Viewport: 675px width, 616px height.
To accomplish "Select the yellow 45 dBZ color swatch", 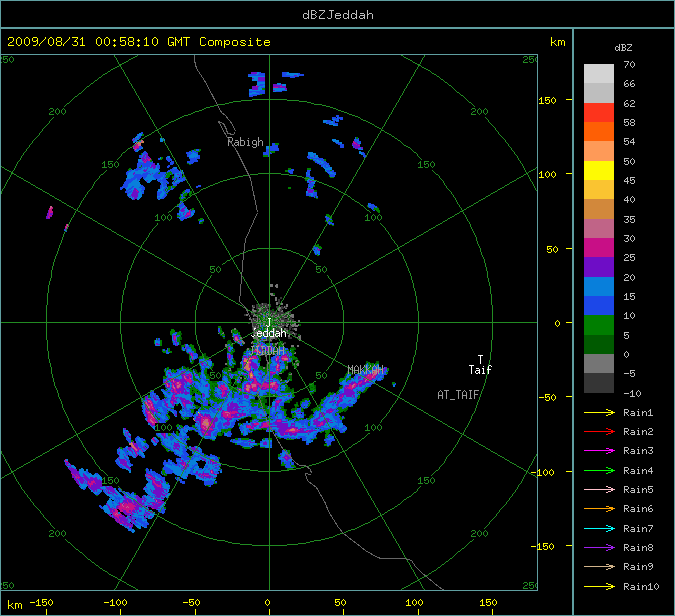I will pyautogui.click(x=599, y=170).
